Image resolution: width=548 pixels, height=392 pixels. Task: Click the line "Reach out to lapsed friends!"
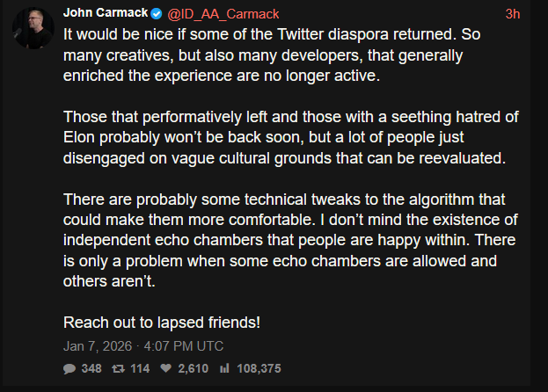(162, 322)
